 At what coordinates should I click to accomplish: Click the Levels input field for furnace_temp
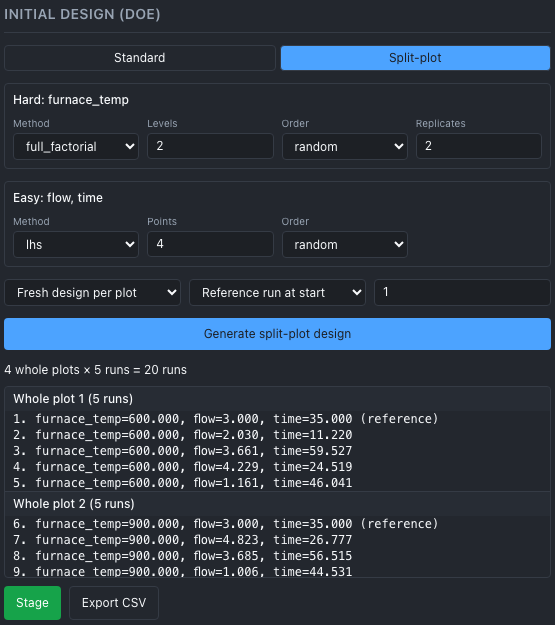(x=210, y=146)
